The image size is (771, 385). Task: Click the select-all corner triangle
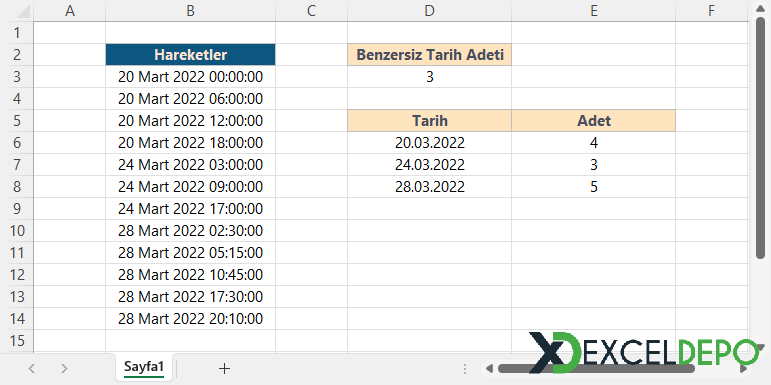[x=23, y=11]
